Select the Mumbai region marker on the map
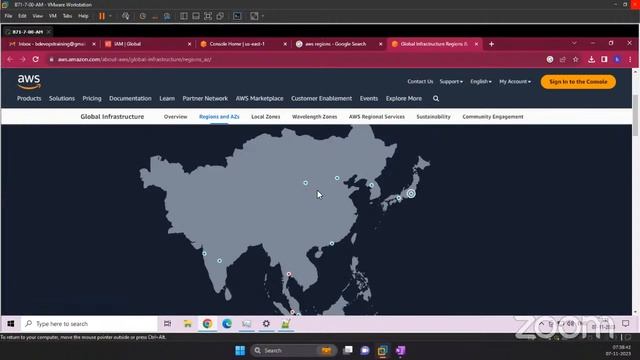This screenshot has height=360, width=640. (204, 253)
